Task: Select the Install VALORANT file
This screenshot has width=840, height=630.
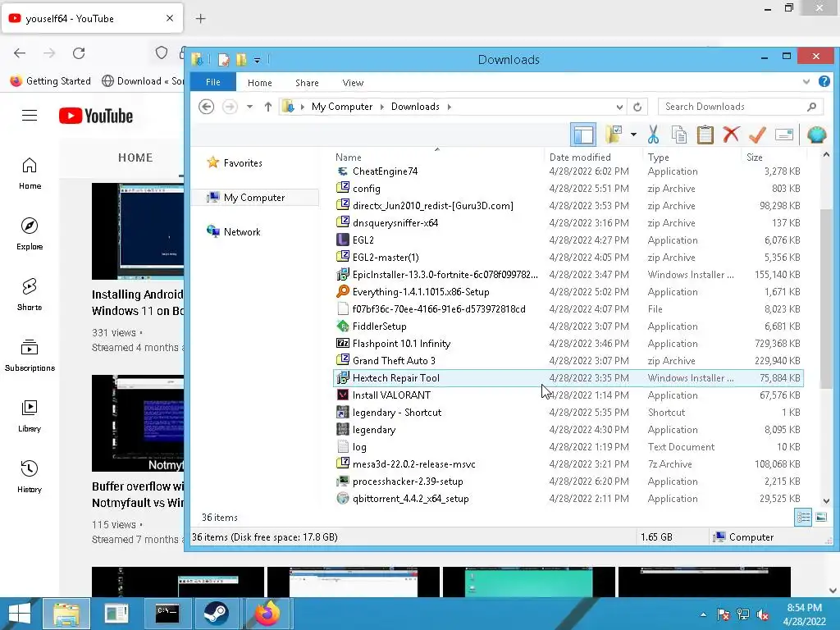Action: (x=568, y=395)
